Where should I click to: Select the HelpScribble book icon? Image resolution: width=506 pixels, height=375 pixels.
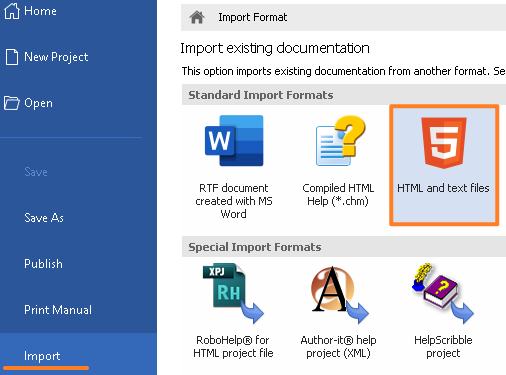coord(443,293)
